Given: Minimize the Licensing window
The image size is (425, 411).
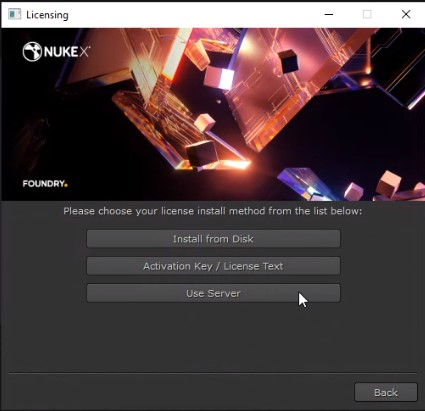Looking at the screenshot, I should click(x=329, y=14).
